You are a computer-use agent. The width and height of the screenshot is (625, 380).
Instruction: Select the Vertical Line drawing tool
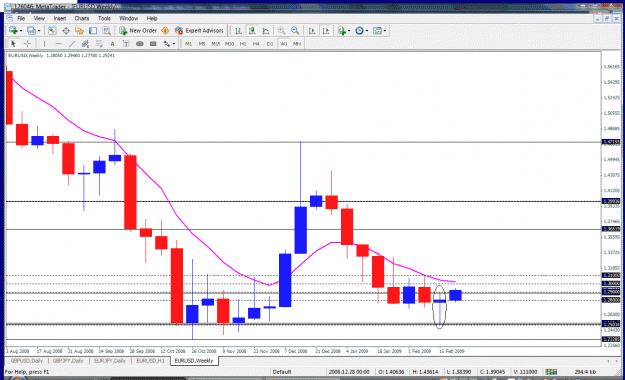pos(44,44)
